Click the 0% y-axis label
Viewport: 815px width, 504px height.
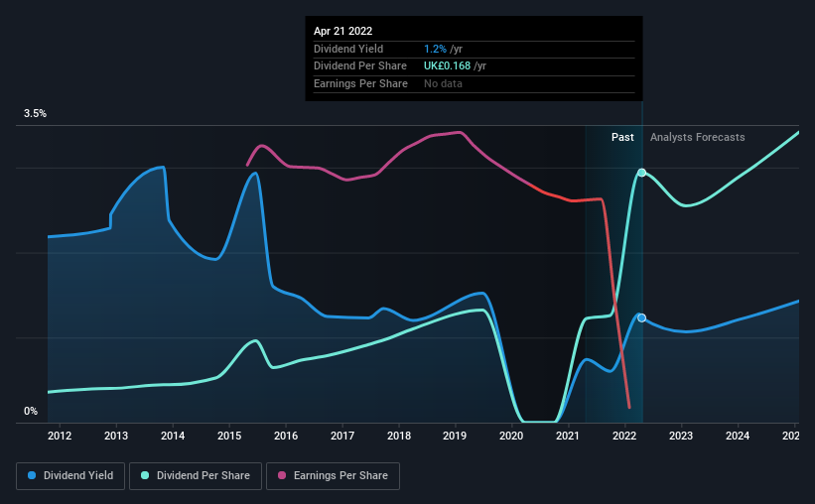coord(31,411)
